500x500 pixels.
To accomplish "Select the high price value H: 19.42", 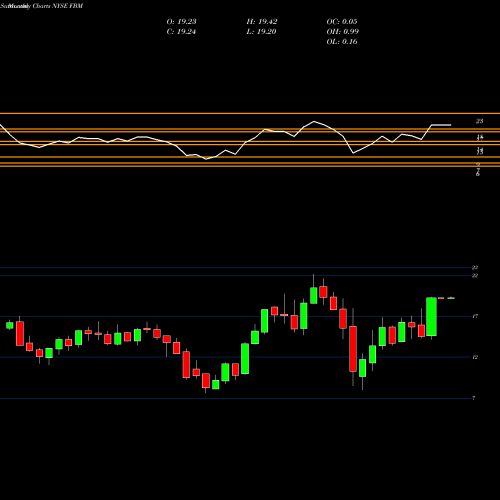I will coord(262,22).
